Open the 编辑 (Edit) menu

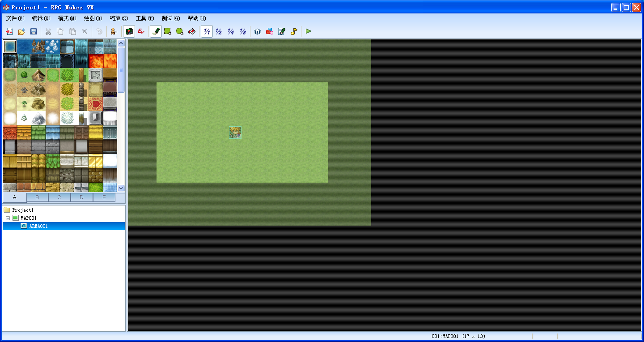[41, 18]
